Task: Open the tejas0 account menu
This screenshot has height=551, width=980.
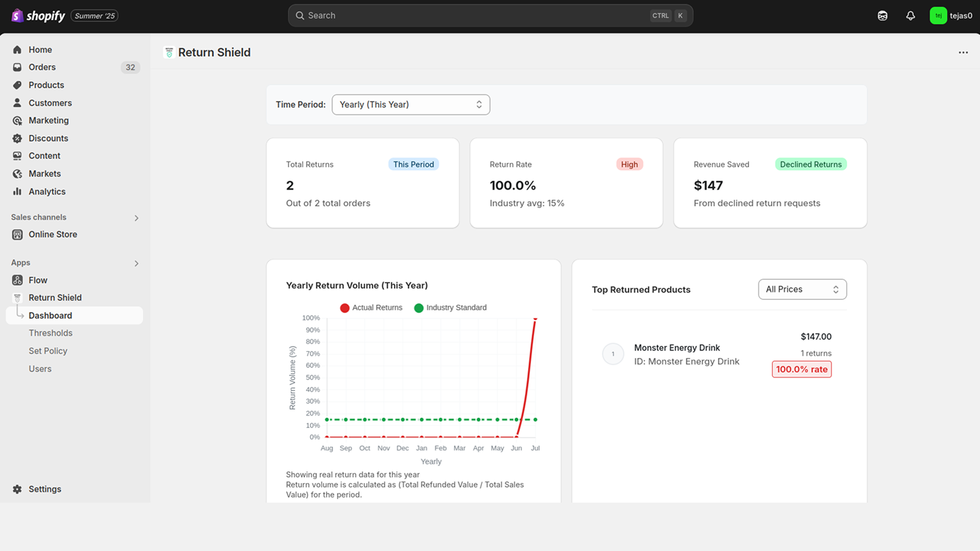Action: (951, 16)
